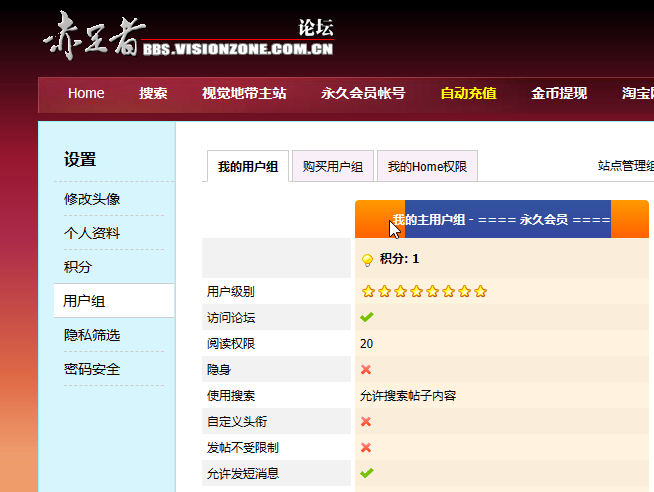Viewport: 654px width, 492px height.
Task: Open 隐私筛选 in the settings sidebar
Action: (92, 335)
